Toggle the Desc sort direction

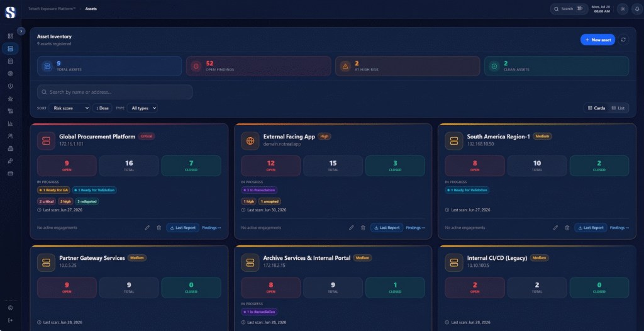[x=103, y=108]
